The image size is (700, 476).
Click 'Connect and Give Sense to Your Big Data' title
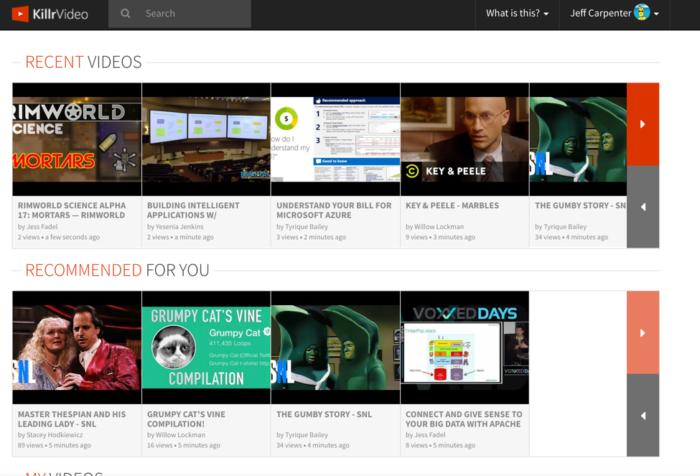pos(464,419)
